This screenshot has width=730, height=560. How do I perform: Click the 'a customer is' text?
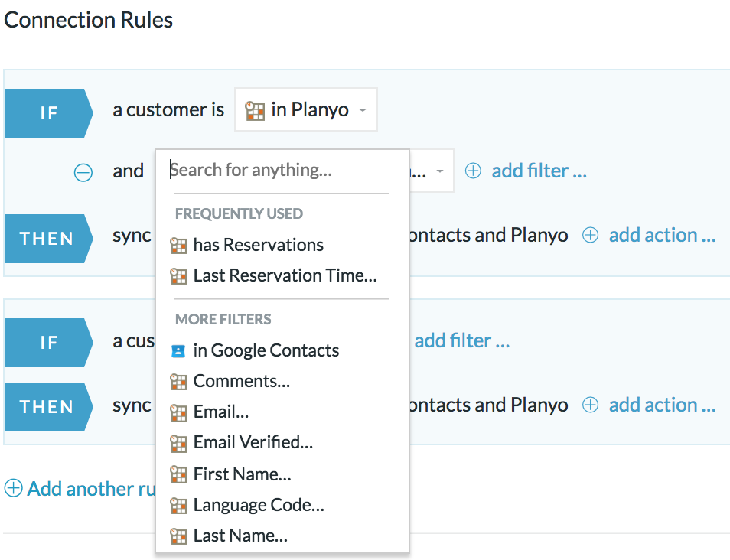(x=168, y=110)
